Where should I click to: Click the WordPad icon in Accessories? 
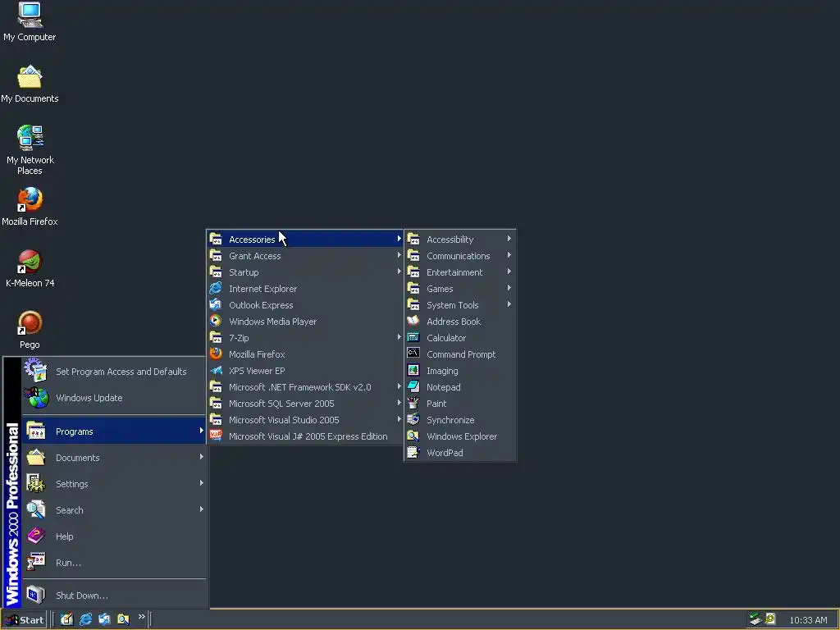point(413,452)
